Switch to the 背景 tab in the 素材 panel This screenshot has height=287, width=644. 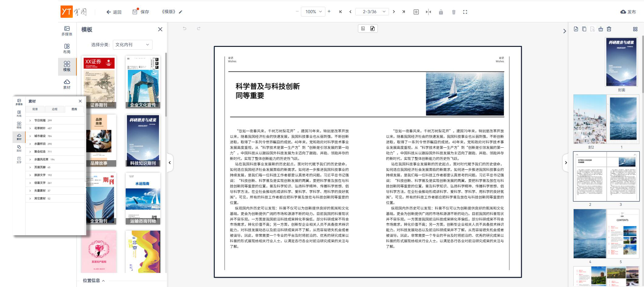tap(35, 109)
